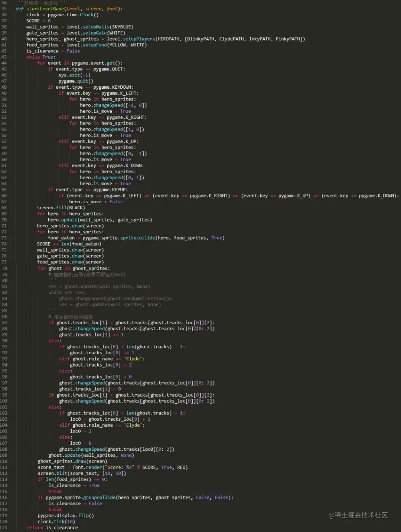Click the 'wall_sprites.draw(screen)' line
This screenshot has height=532, width=401.
coord(71,250)
